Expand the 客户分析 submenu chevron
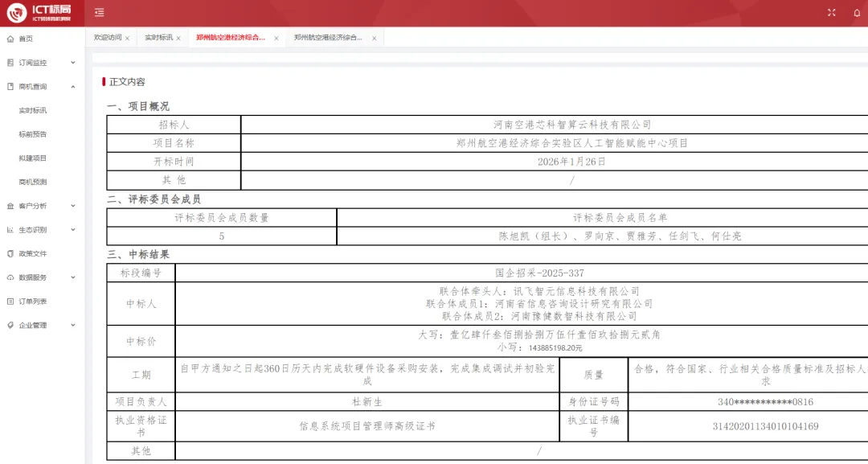Viewport: 868px width, 464px height. [73, 206]
